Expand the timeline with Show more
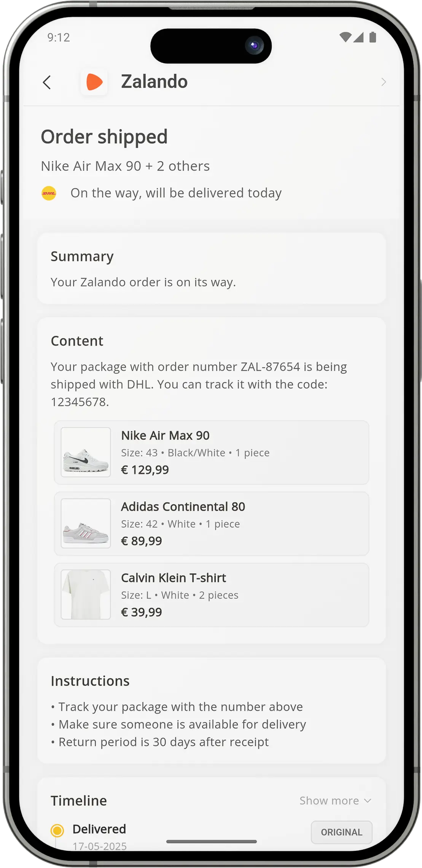Image resolution: width=422 pixels, height=868 pixels. [329, 800]
